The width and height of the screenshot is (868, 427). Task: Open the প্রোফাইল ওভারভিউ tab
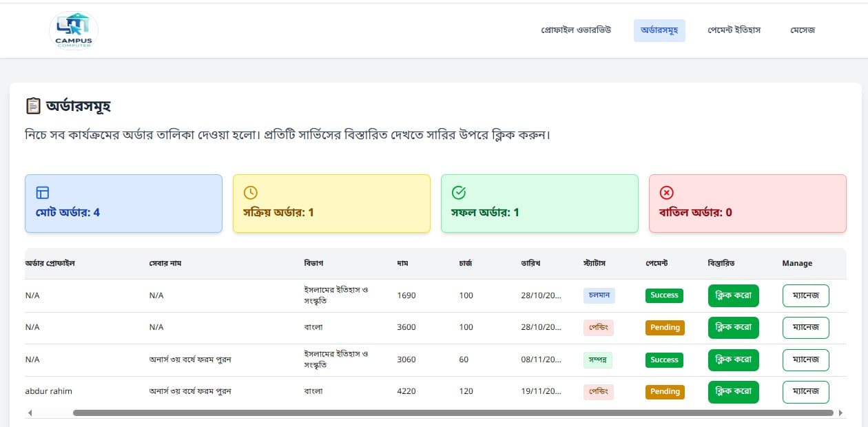pos(576,30)
